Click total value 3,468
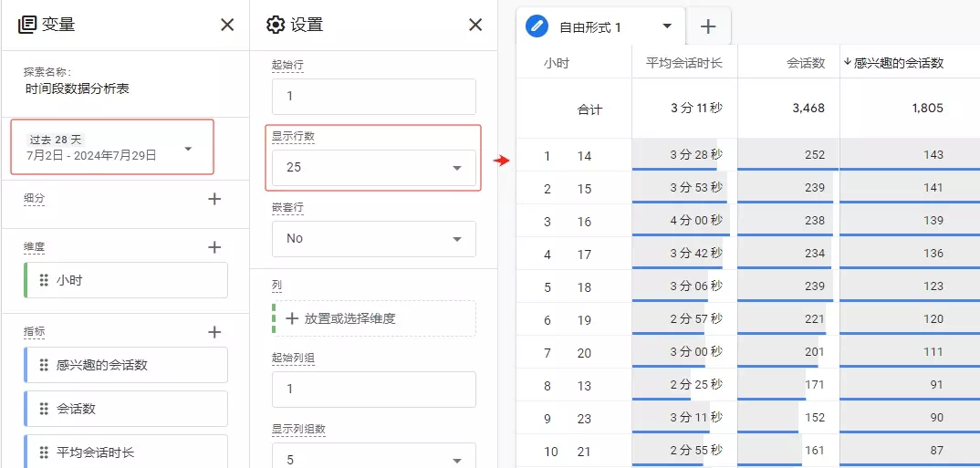This screenshot has height=468, width=980. click(x=808, y=108)
